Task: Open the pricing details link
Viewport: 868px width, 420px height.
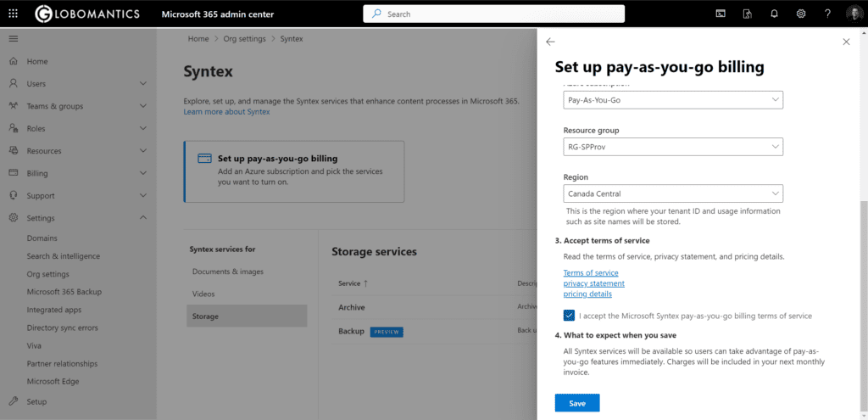Action: (x=587, y=294)
